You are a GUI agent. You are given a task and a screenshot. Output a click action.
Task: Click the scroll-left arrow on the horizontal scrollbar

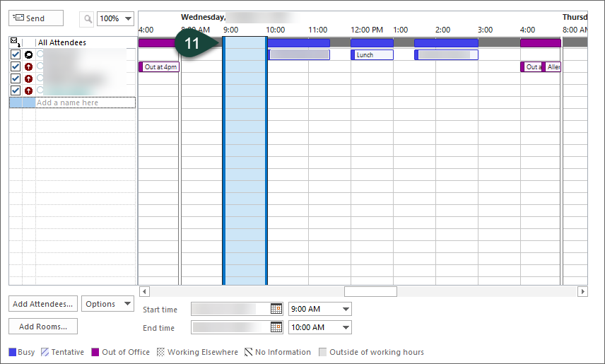coord(144,291)
